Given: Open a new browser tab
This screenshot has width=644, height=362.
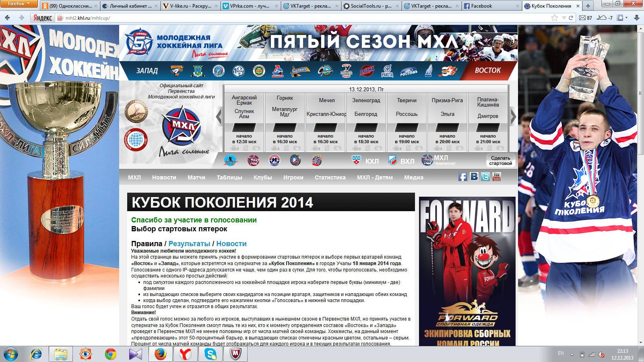Looking at the screenshot, I should coord(588,6).
